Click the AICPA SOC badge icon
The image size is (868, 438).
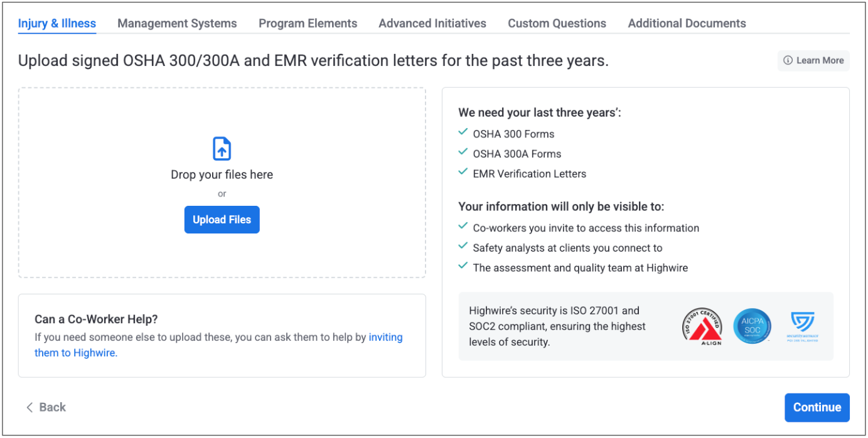(752, 326)
